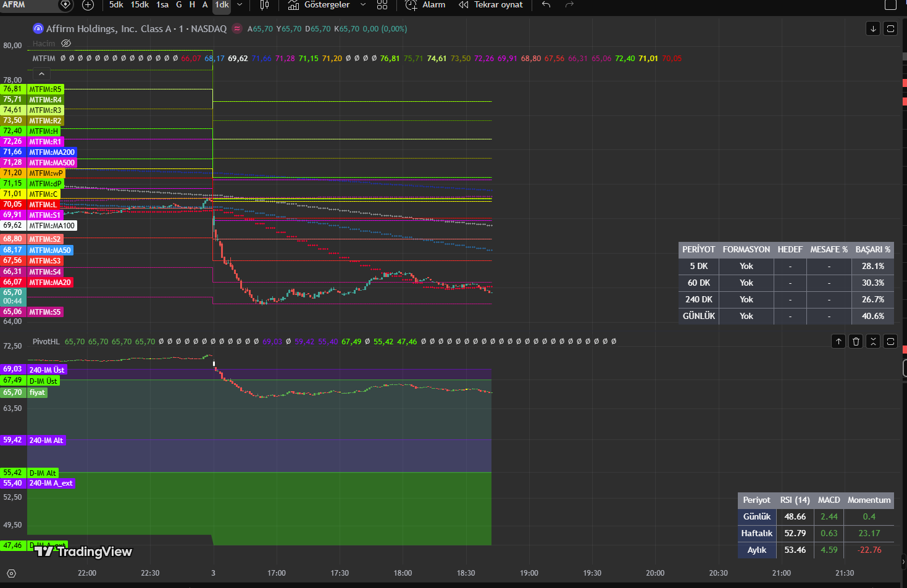Toggle visibility of the Hacim volume indicator
907x588 pixels.
pos(66,44)
